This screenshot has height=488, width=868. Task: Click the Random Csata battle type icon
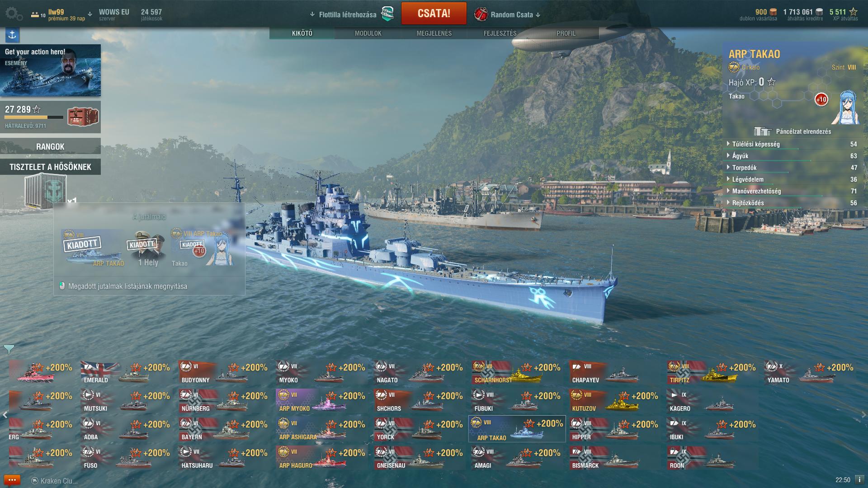(x=481, y=14)
